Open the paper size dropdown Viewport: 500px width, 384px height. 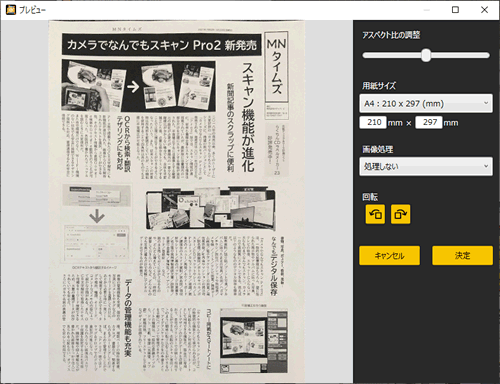426,103
